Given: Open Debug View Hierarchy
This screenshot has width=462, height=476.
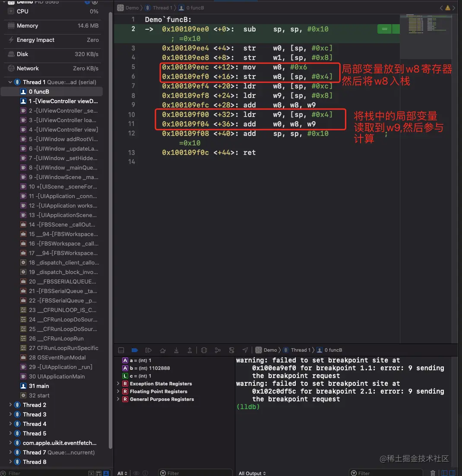Looking at the screenshot, I should [x=204, y=350].
